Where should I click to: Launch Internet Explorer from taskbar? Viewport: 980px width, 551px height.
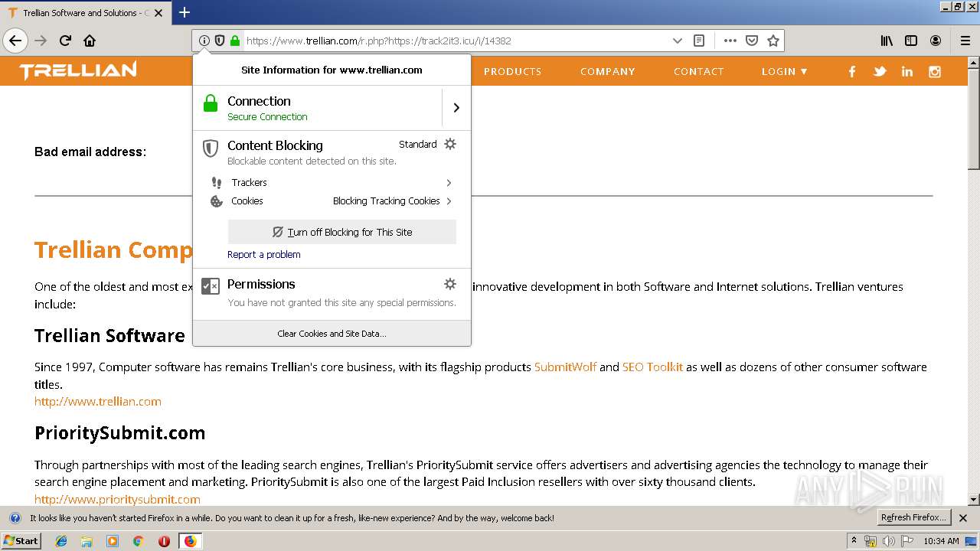[61, 541]
